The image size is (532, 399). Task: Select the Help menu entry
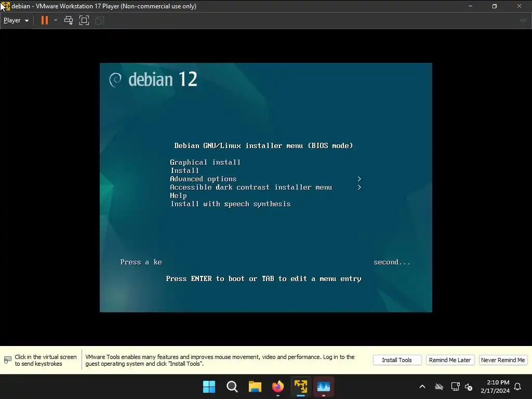click(x=178, y=195)
